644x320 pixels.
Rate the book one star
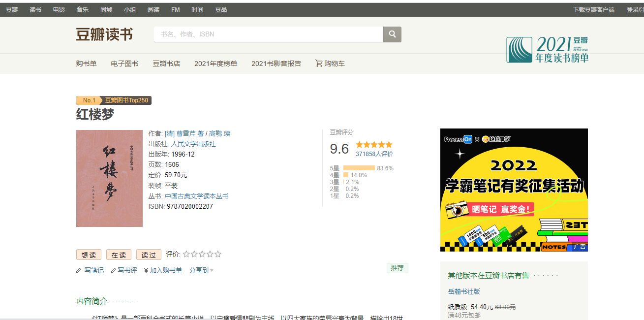click(x=186, y=255)
